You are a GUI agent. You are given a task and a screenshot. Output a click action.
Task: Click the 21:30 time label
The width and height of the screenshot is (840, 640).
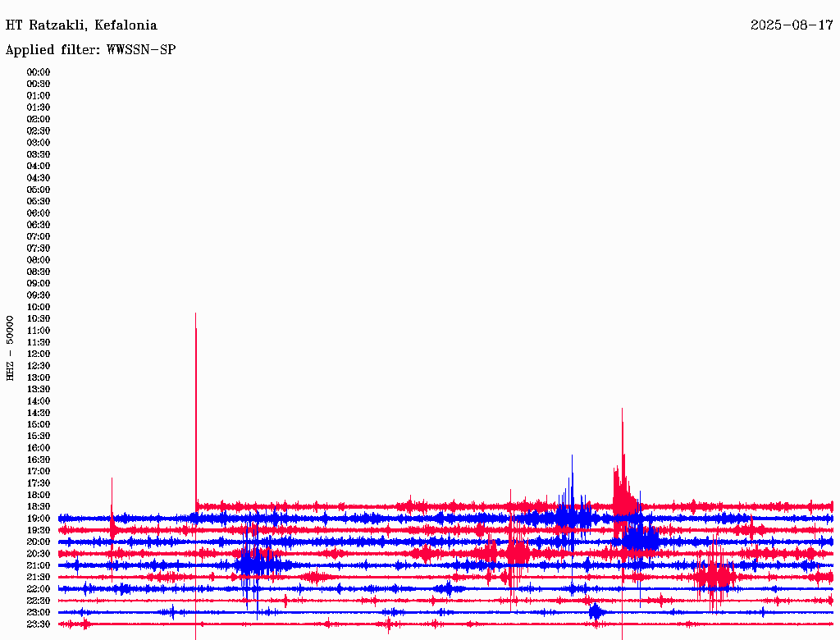point(39,578)
